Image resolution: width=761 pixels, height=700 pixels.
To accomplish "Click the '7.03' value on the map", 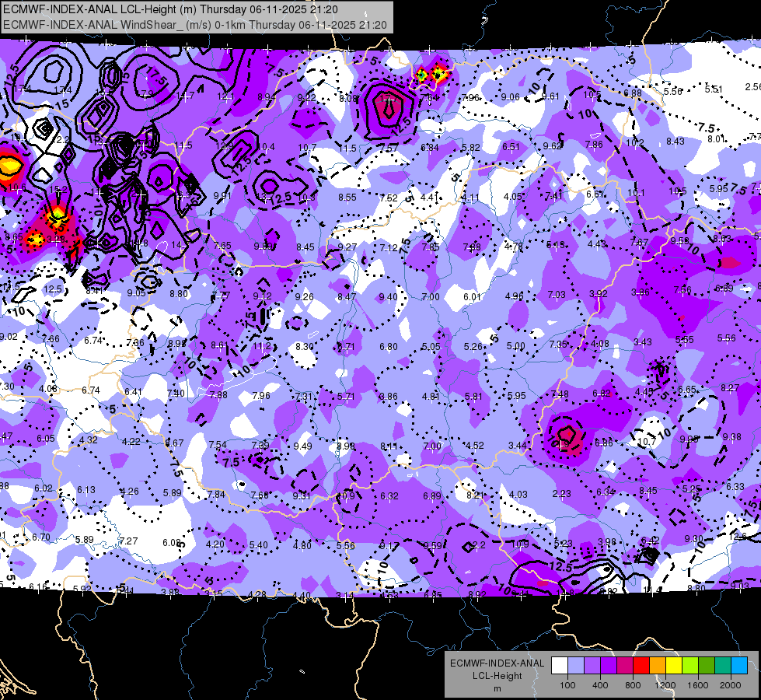I will click(x=557, y=295).
